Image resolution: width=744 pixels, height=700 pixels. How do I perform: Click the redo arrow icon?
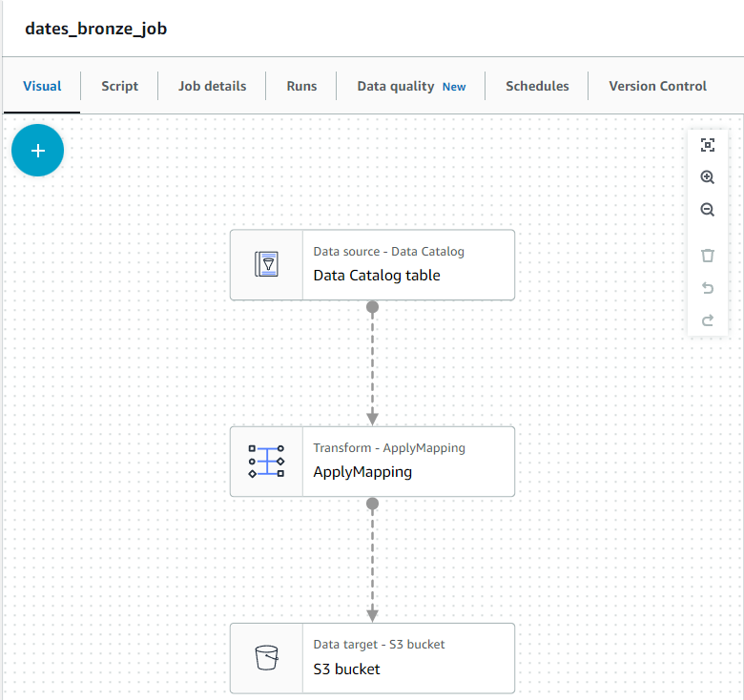(707, 320)
